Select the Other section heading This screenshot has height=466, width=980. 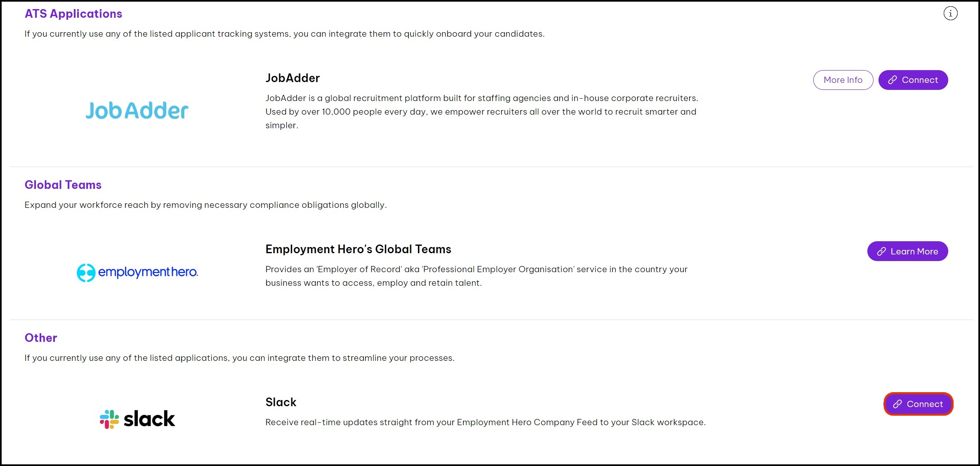pos(41,338)
